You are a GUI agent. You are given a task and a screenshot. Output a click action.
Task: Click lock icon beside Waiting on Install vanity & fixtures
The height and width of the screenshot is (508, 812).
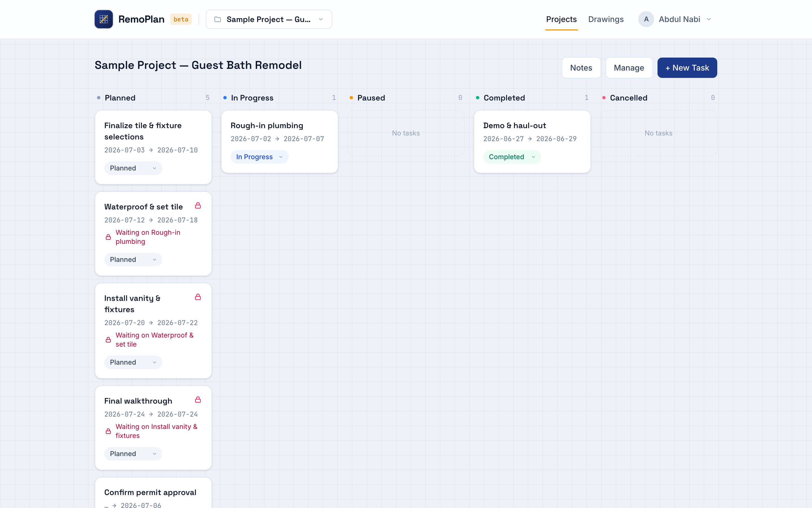coord(108,432)
